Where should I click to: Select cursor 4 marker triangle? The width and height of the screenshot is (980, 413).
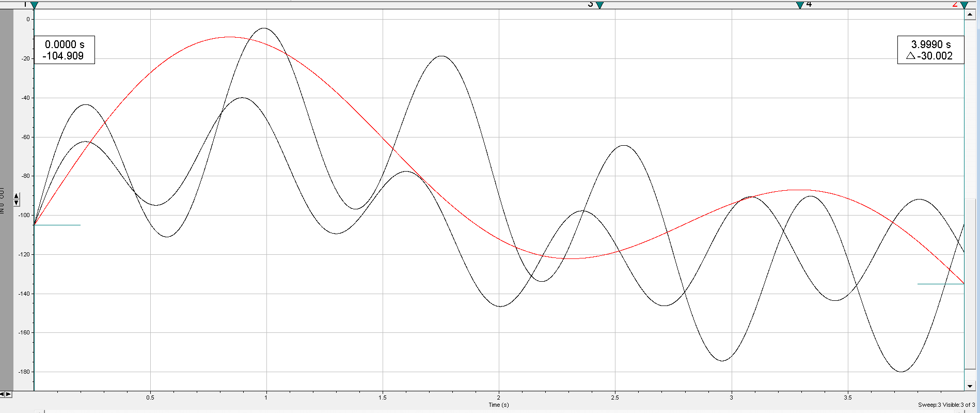800,5
